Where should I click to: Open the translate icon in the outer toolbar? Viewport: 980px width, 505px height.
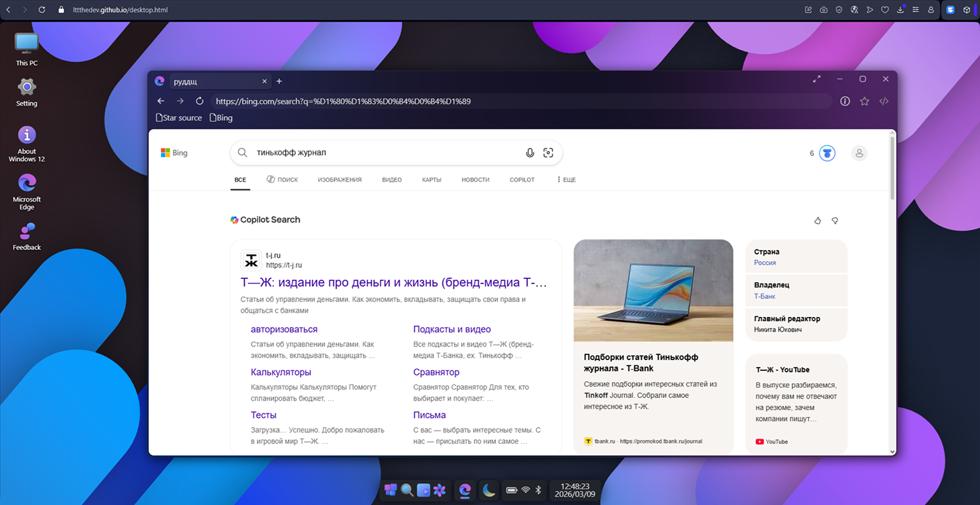pos(854,10)
